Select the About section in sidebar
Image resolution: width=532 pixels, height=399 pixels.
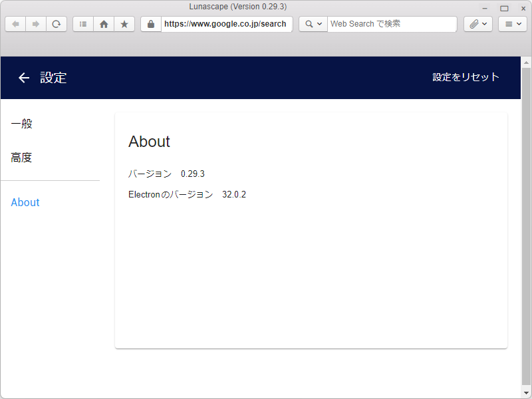tap(25, 202)
